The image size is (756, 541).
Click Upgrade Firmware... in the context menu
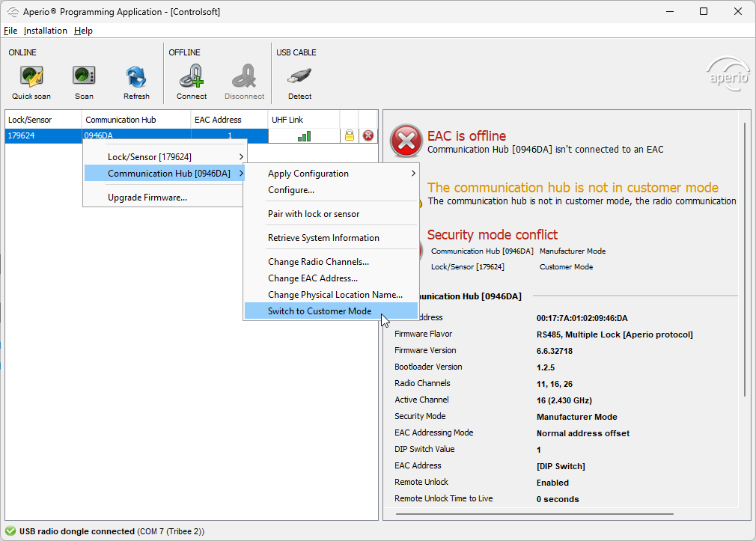164,198
